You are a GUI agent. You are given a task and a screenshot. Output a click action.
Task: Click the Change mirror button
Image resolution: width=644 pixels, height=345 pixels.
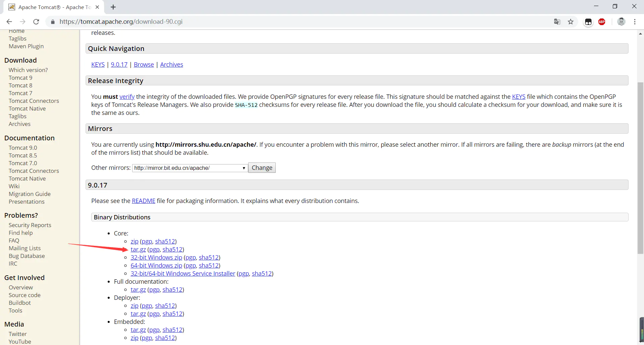coord(262,168)
